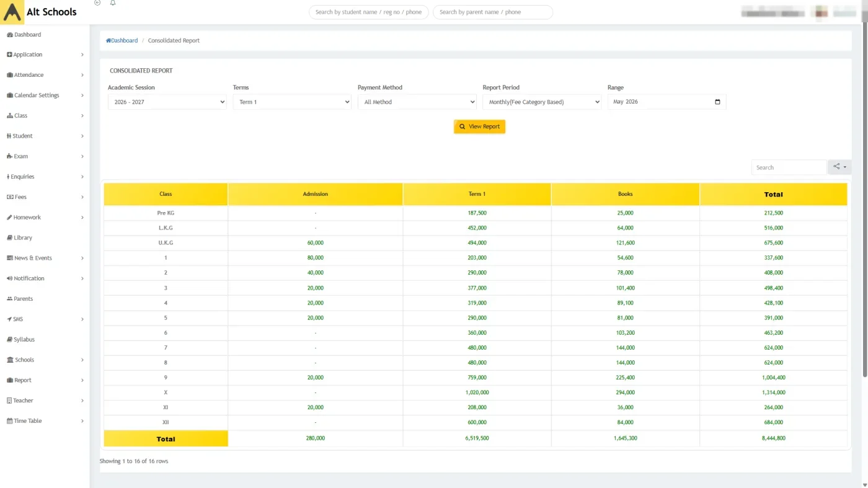
Task: Expand the Attendance menu chevron
Action: click(82, 75)
